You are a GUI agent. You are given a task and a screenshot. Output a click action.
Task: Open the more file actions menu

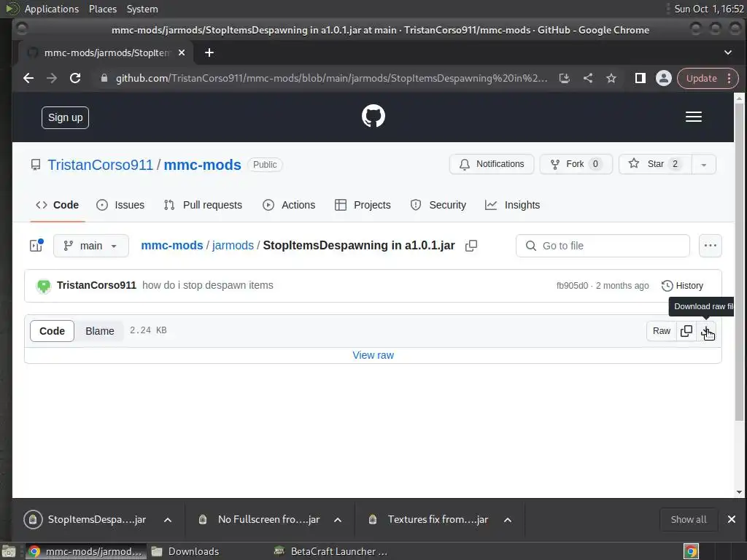coord(711,246)
